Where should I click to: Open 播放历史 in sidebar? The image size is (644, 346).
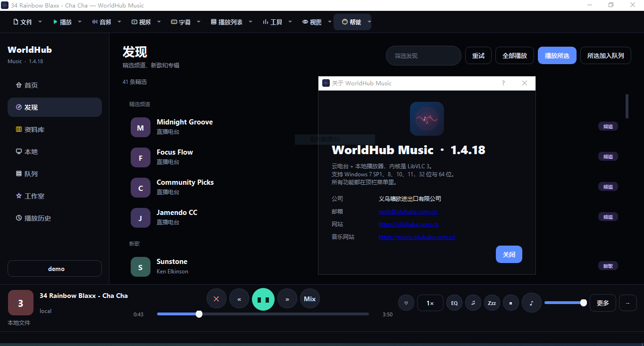(55, 218)
